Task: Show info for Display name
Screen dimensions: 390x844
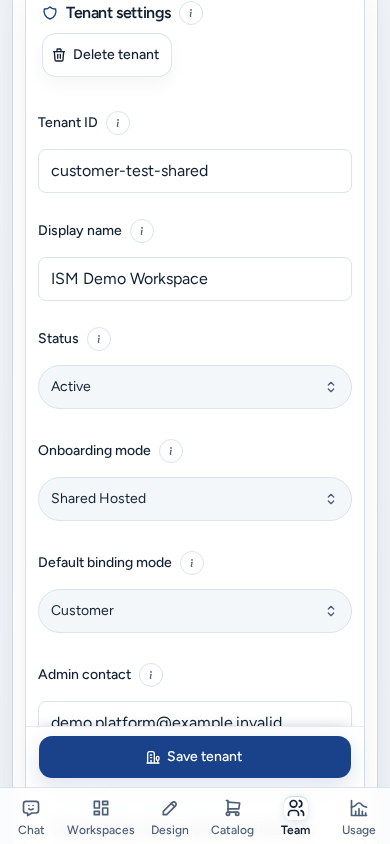Action: [x=142, y=231]
